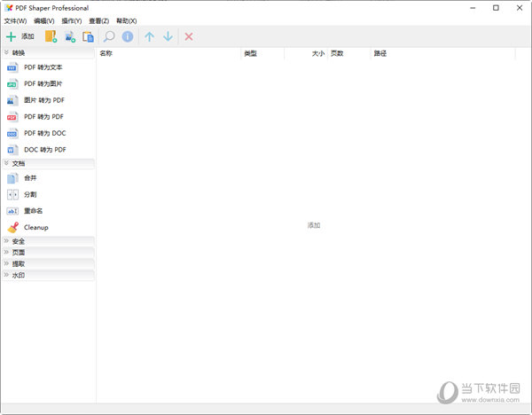532x415 pixels.
Task: Select PDF 转为文本 label
Action: pyautogui.click(x=43, y=67)
